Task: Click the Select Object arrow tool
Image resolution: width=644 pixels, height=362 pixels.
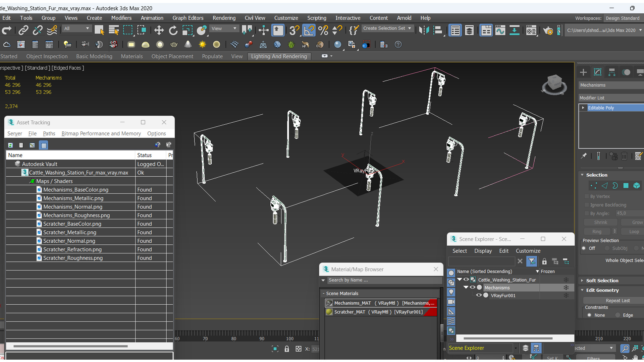Action: coord(99,31)
